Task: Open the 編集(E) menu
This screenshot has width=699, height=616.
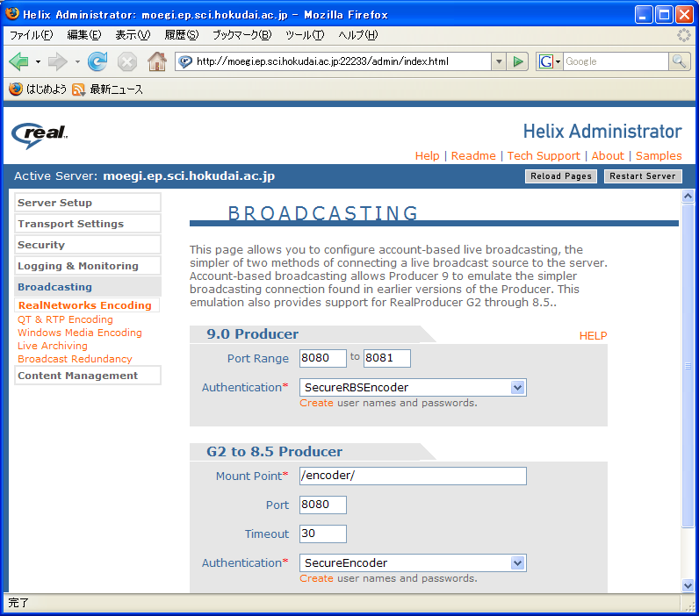Action: click(83, 35)
